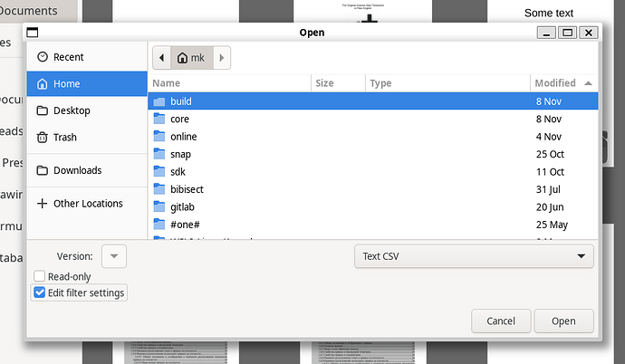
Task: Open the Version dropdown
Action: pos(114,256)
